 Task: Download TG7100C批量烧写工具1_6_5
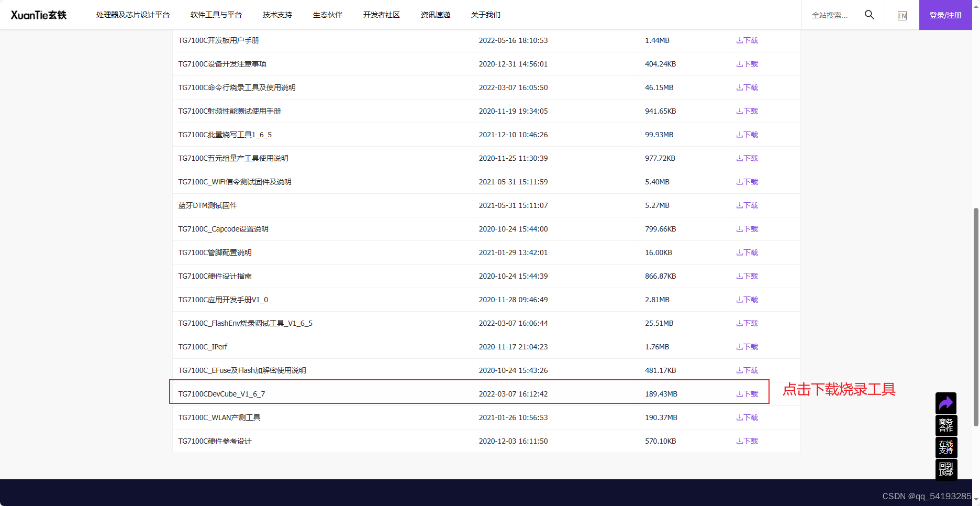(x=747, y=135)
